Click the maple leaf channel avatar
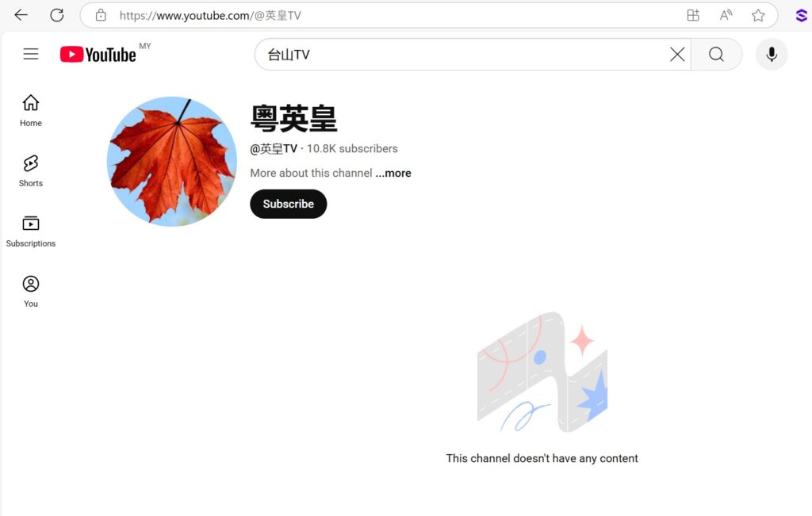 (x=172, y=162)
